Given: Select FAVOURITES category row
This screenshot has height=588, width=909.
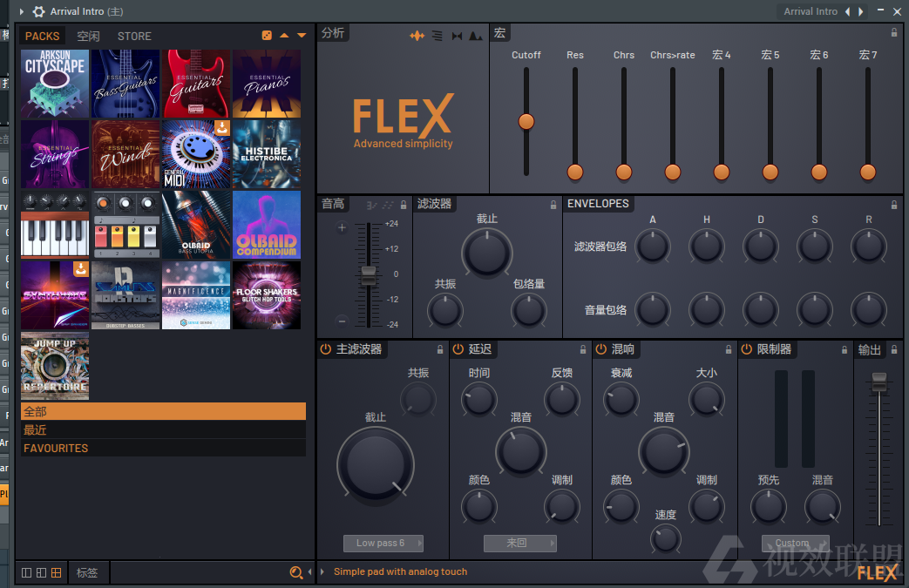Looking at the screenshot, I should coord(164,449).
